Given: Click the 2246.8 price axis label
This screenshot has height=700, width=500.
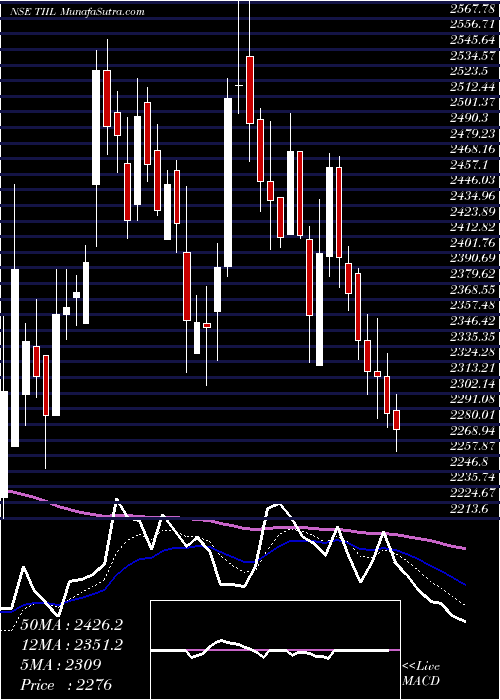Looking at the screenshot, I should (x=471, y=461).
